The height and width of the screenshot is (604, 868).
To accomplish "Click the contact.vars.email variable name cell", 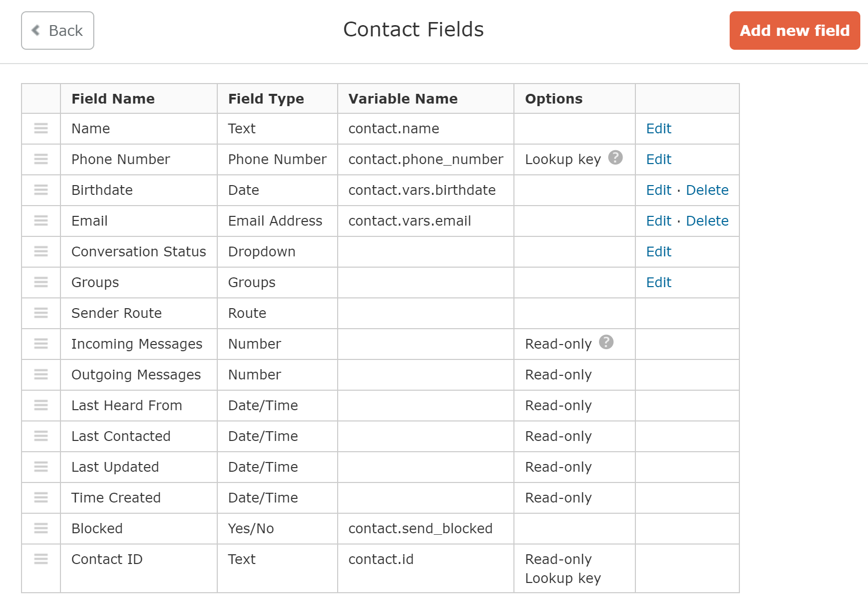I will coord(409,221).
